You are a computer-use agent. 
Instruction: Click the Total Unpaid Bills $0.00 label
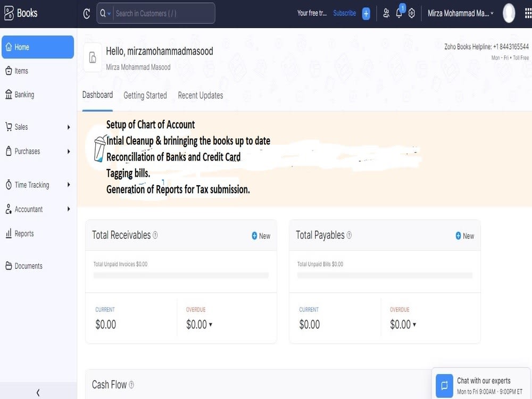click(x=320, y=264)
